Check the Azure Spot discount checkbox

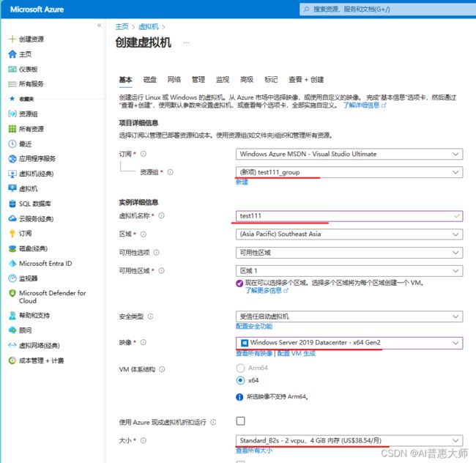click(x=240, y=421)
